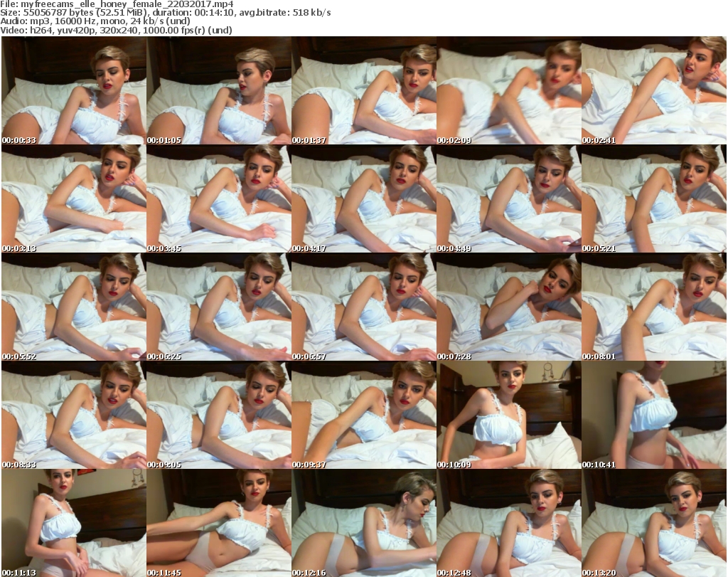Click the thumbnail stamped 00:06:57
Screen dimensions: 728x577
pyautogui.click(x=364, y=307)
